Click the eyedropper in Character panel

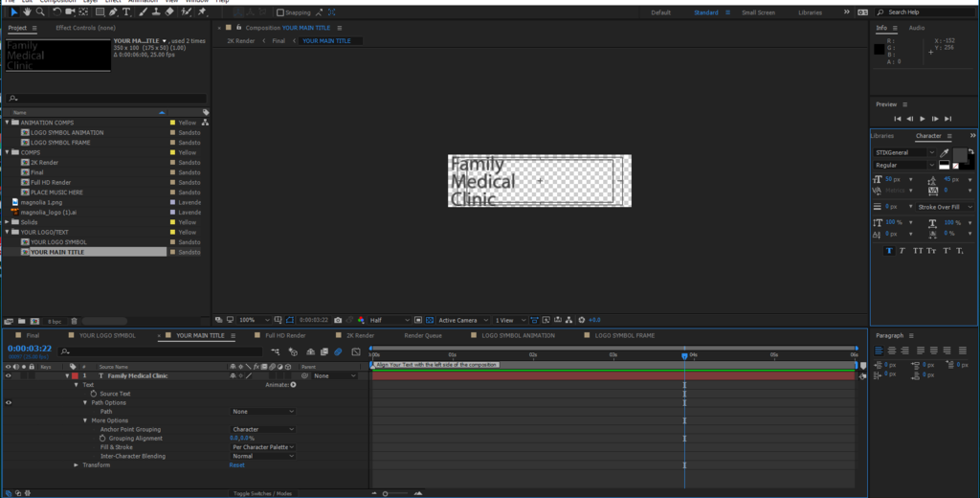(945, 152)
